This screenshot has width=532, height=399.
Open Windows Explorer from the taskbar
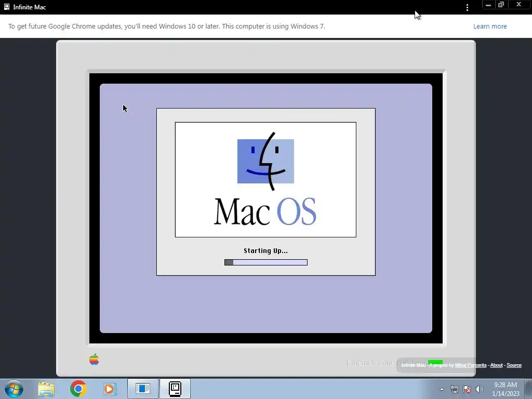[46, 389]
